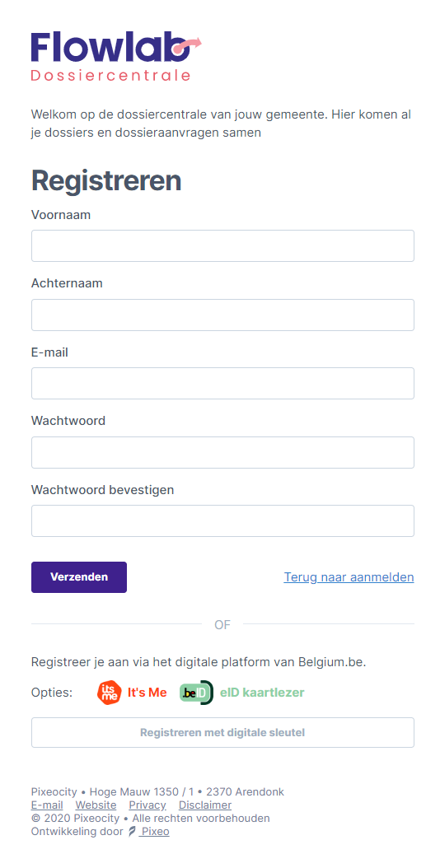Click Registreren met digitale sleutel button
Image resolution: width=440 pixels, height=868 pixels.
(222, 732)
